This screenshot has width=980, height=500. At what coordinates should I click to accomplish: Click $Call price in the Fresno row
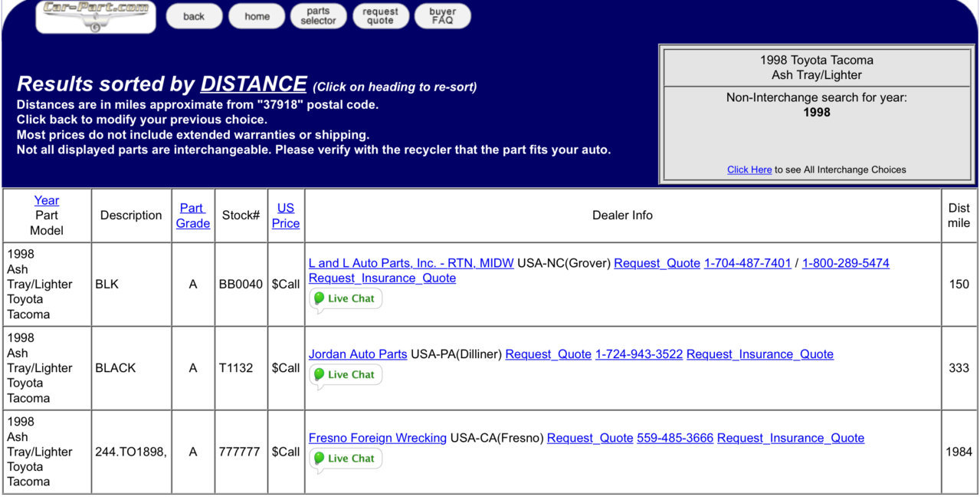tap(286, 452)
